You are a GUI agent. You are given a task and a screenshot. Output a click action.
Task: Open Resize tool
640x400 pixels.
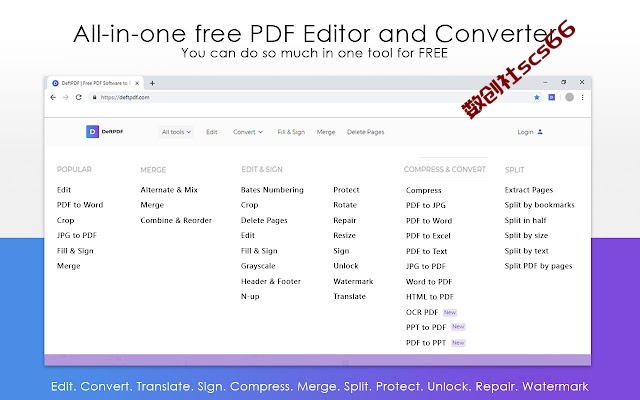coord(344,236)
